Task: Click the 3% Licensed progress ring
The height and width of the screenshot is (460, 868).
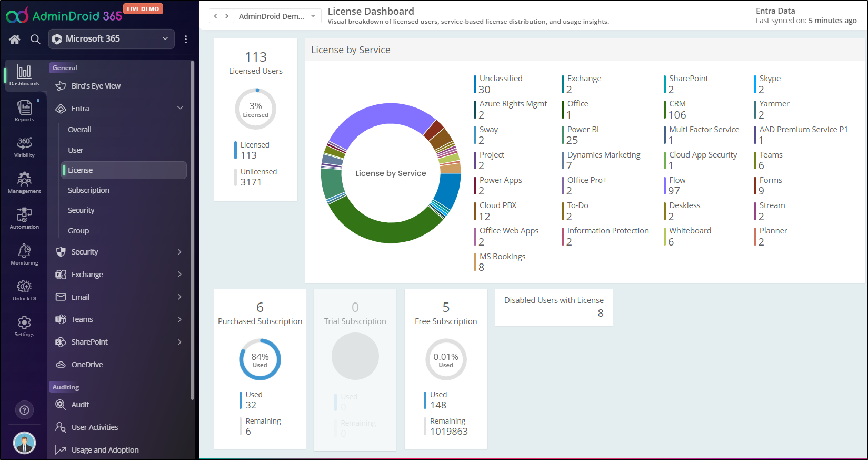Action: 256,109
